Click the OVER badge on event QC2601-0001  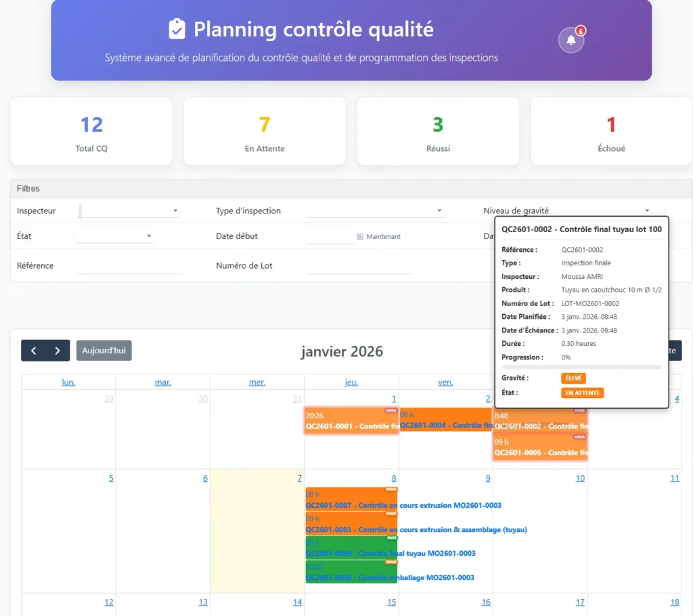(390, 410)
